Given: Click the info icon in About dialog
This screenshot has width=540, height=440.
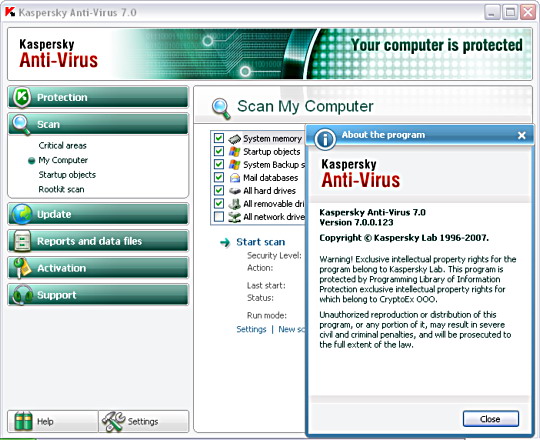Looking at the screenshot, I should pos(325,139).
